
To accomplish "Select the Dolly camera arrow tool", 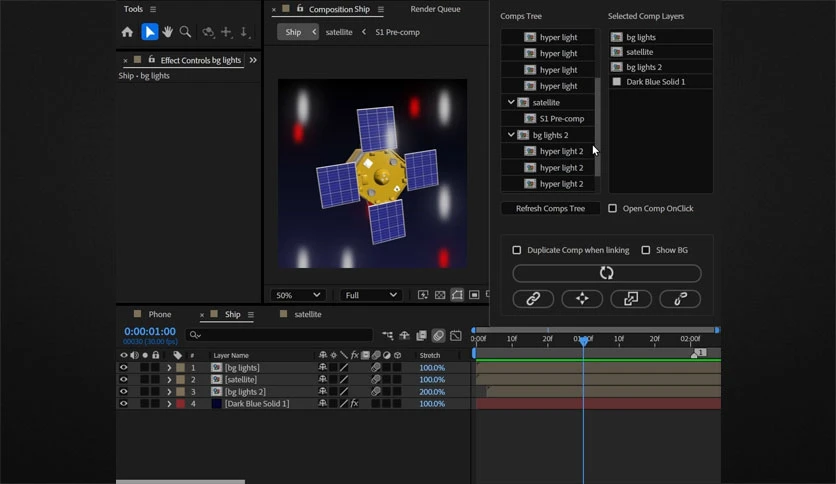I will pyautogui.click(x=244, y=33).
